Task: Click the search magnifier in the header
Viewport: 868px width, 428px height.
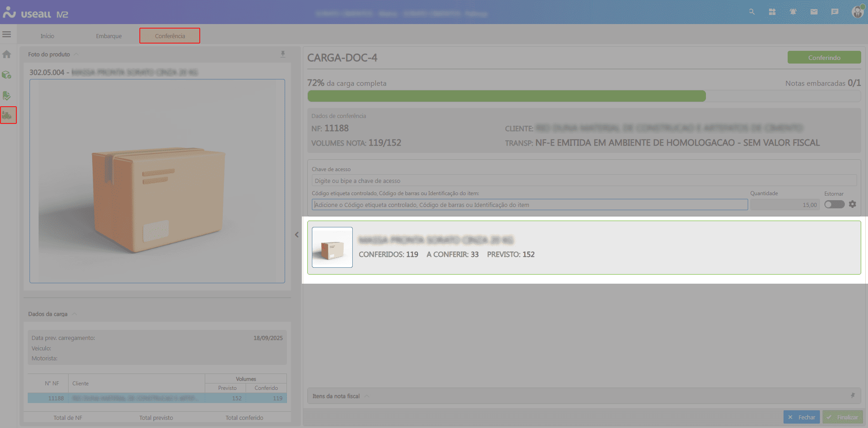Action: point(752,12)
